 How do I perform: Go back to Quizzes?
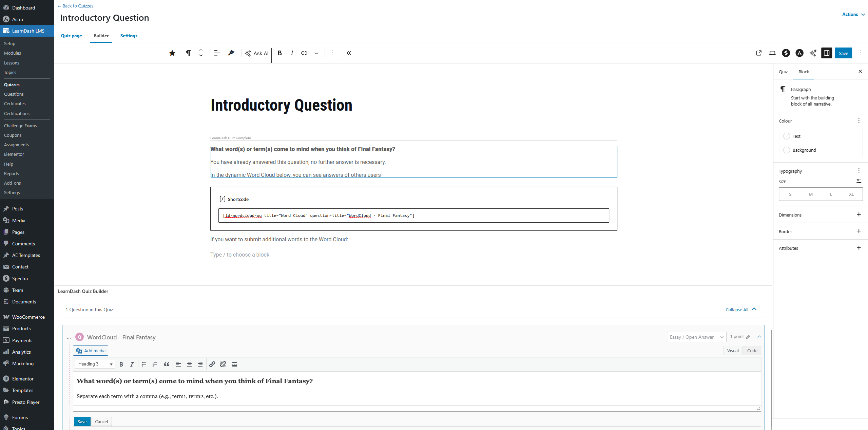(75, 6)
